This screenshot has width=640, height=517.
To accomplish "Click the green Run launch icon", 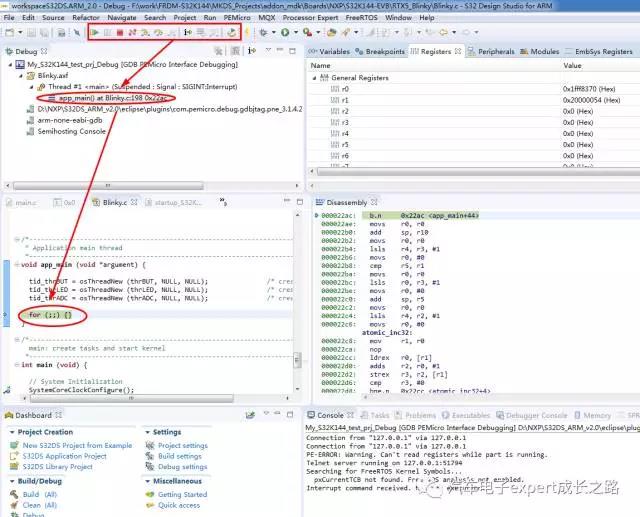I will click(285, 32).
